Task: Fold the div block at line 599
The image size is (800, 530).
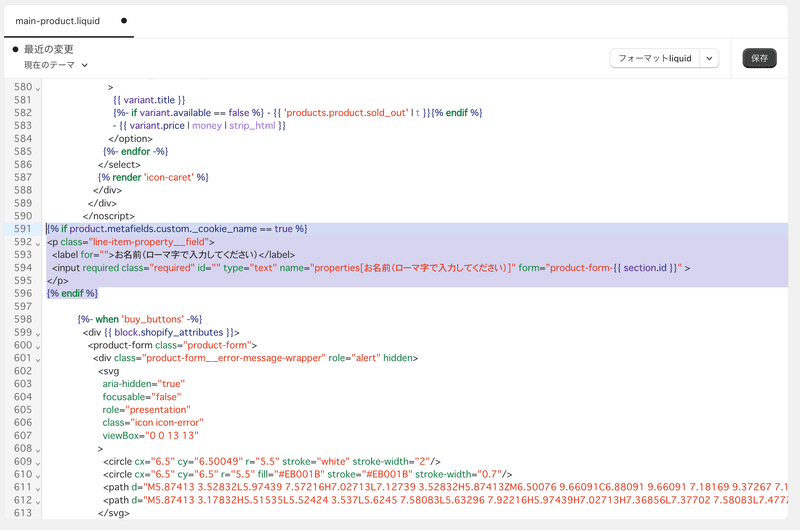Action: click(38, 332)
